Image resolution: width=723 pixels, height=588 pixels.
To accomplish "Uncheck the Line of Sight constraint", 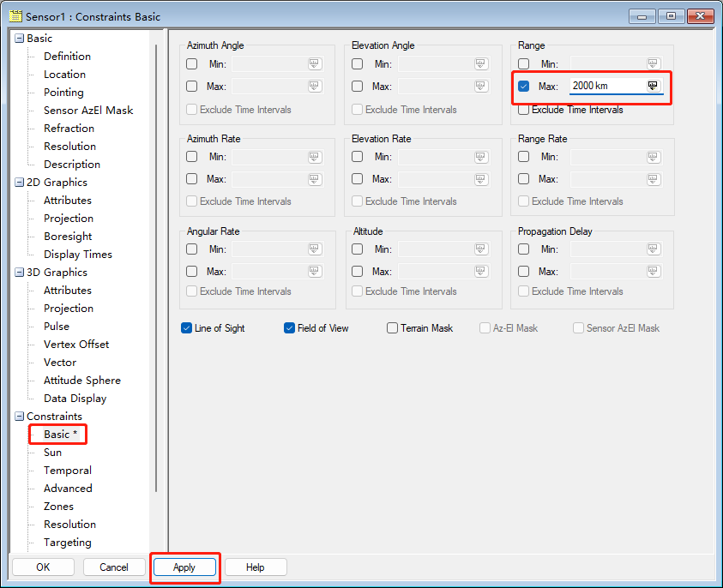I will [186, 328].
